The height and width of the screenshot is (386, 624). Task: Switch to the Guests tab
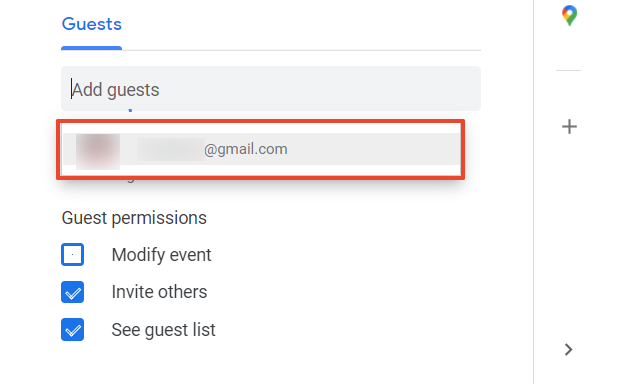point(92,24)
